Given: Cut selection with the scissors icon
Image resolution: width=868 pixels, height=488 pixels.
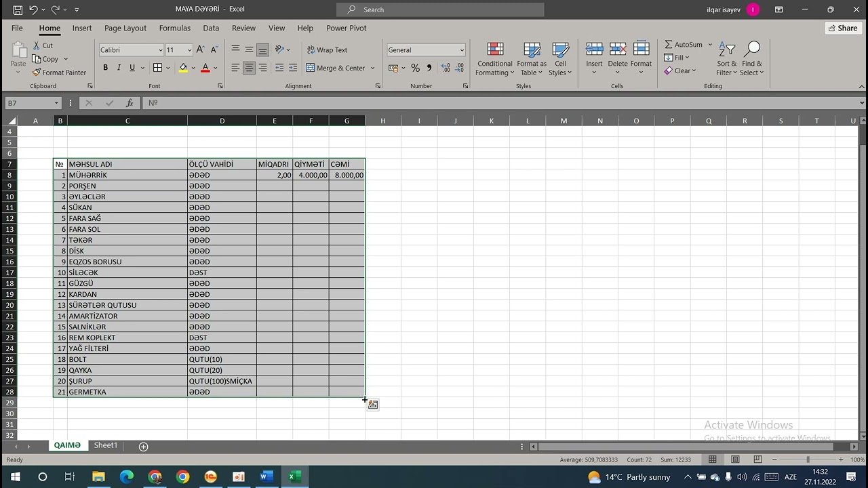Looking at the screenshot, I should point(43,45).
